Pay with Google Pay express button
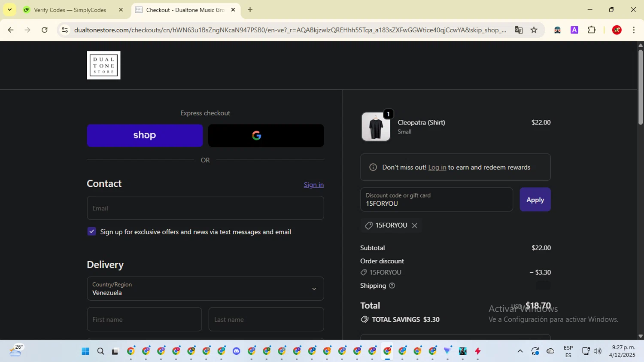 [x=266, y=136]
